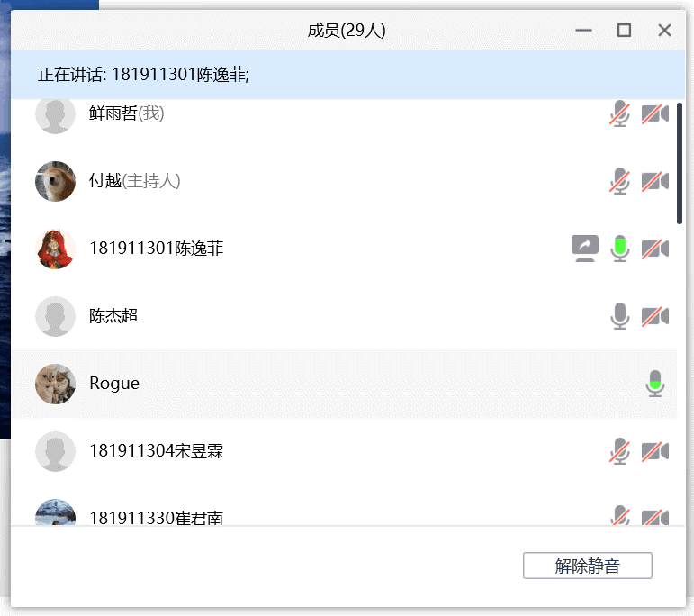
Task: Click the camera-off icon for 181911301陈逸菲
Action: click(654, 249)
